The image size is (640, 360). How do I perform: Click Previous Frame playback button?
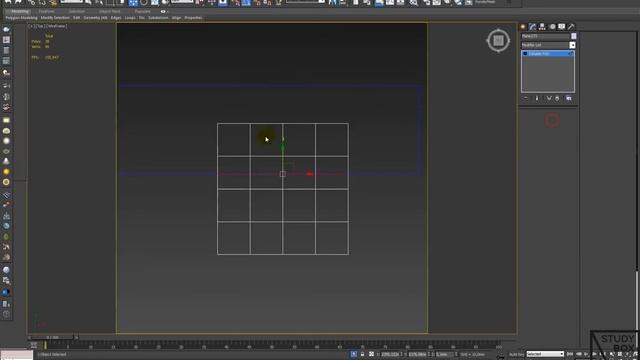pos(578,354)
